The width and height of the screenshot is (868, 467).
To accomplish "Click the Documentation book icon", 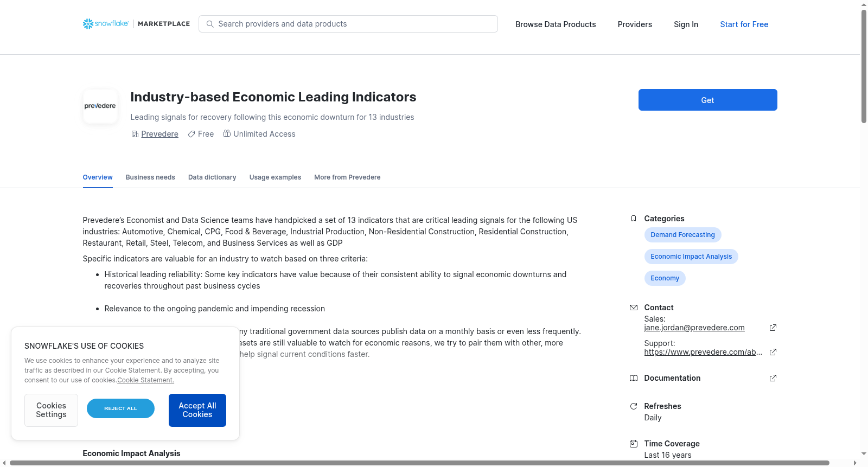I will 633,378.
